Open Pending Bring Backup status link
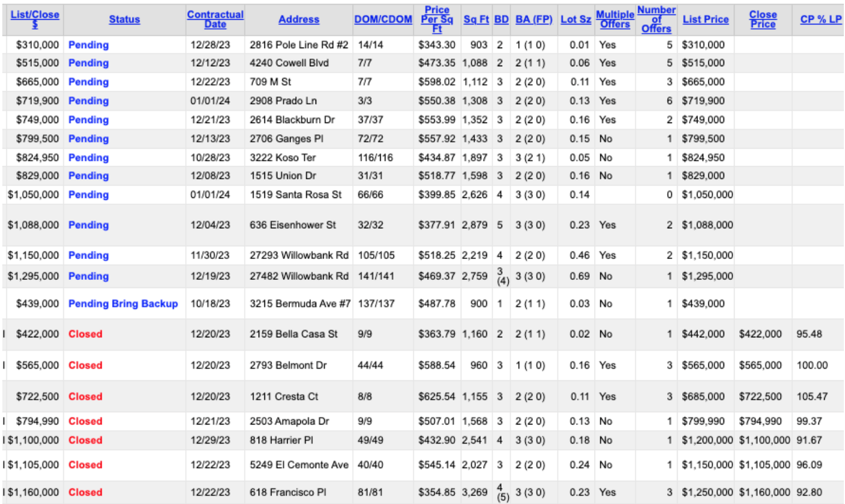This screenshot has height=504, width=845. (x=123, y=304)
